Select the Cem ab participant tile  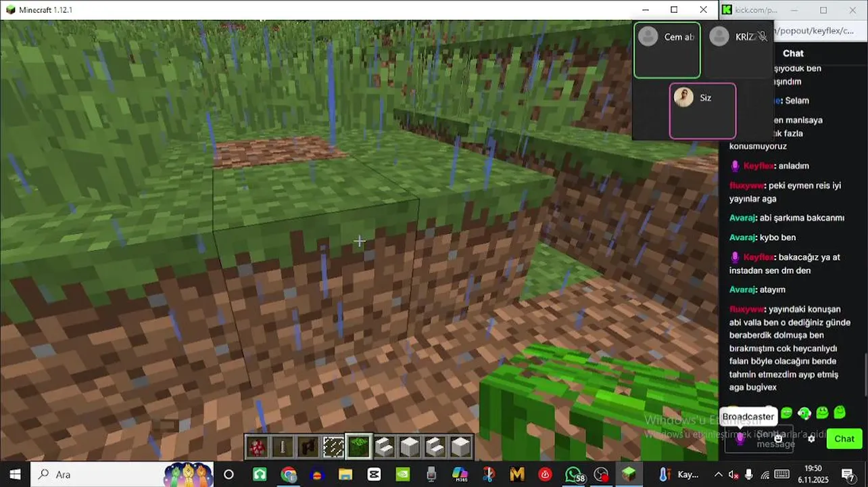pyautogui.click(x=667, y=50)
